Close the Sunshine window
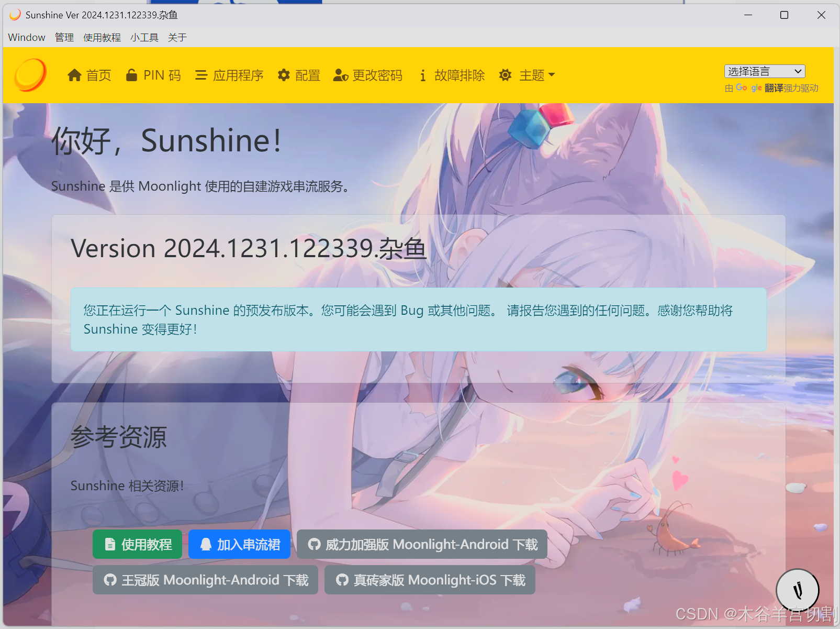The width and height of the screenshot is (840, 629). pyautogui.click(x=821, y=15)
